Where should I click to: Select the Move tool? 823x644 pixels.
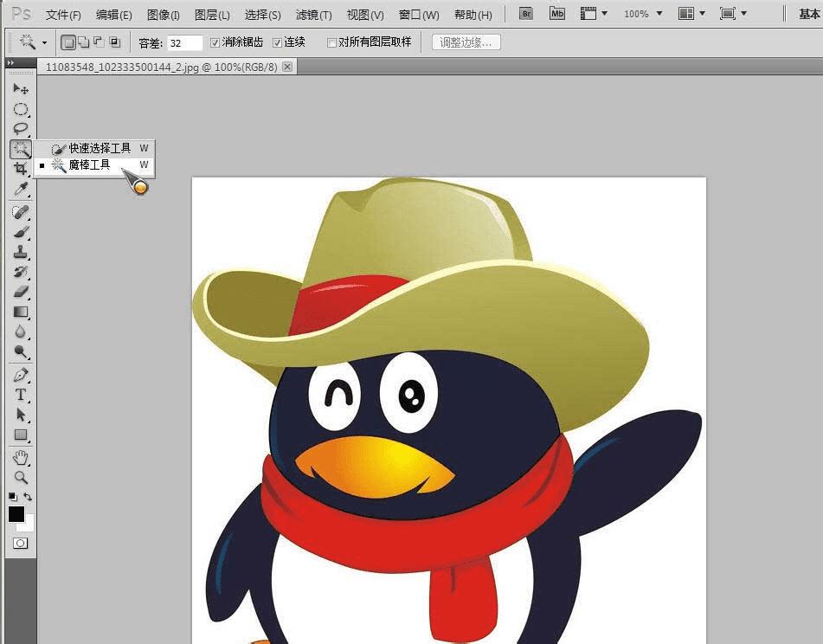click(21, 89)
